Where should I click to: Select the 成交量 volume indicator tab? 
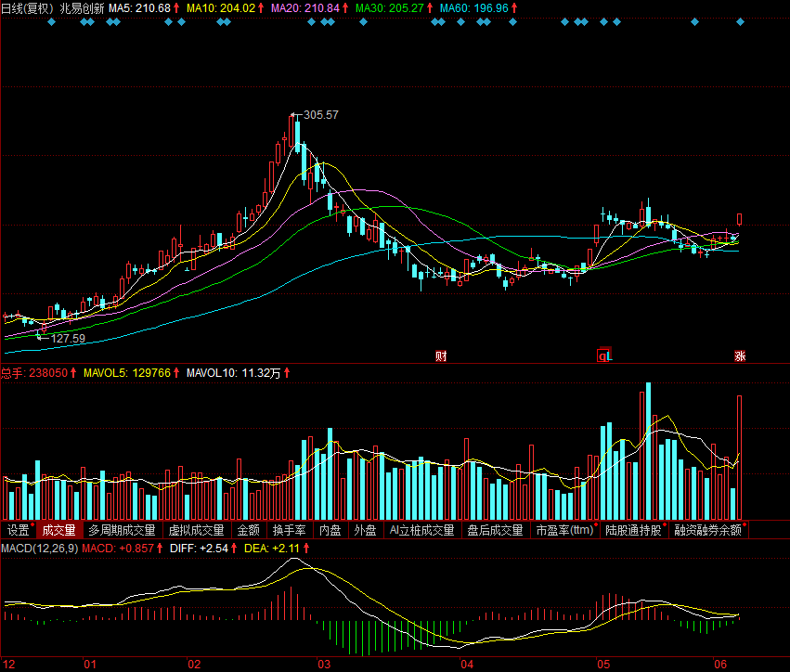[x=59, y=531]
